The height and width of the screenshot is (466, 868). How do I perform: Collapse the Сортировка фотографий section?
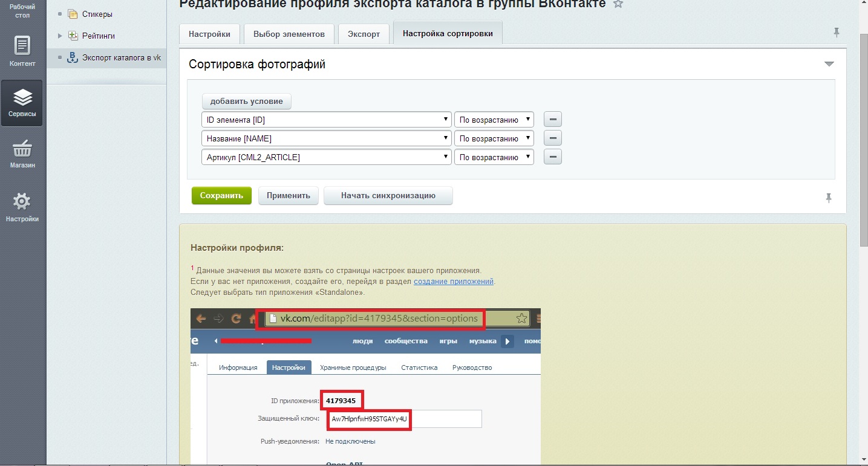point(829,63)
